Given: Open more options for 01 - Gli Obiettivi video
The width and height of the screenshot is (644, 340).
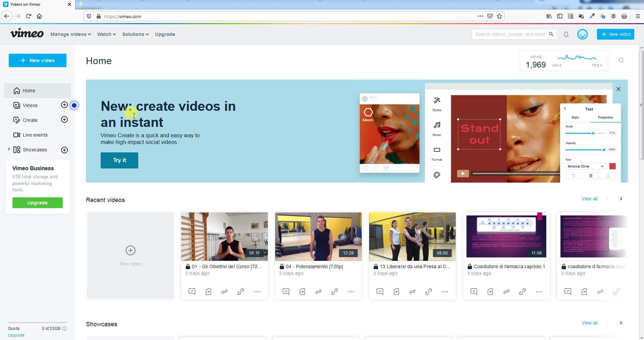Looking at the screenshot, I should pyautogui.click(x=257, y=292).
